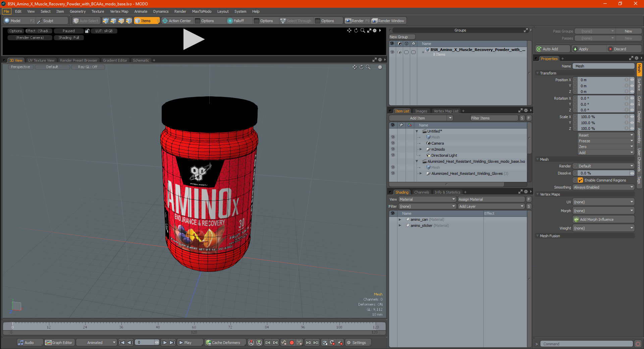This screenshot has width=644, height=349.
Task: Open Falloff tool
Action: (236, 21)
